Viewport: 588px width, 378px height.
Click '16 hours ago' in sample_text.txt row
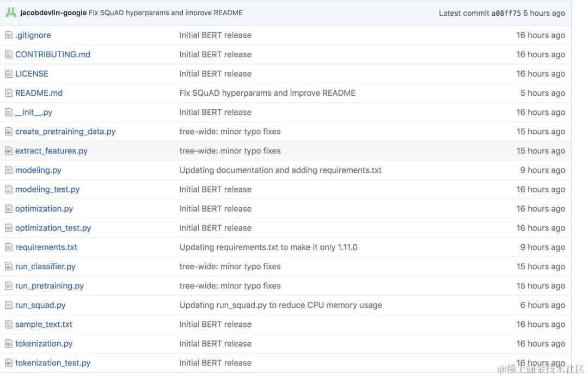541,325
